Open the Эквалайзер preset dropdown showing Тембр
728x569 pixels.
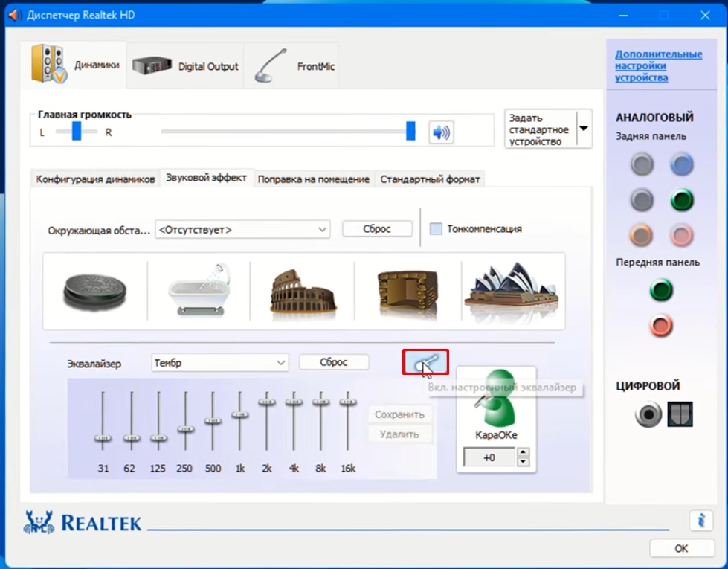click(220, 363)
